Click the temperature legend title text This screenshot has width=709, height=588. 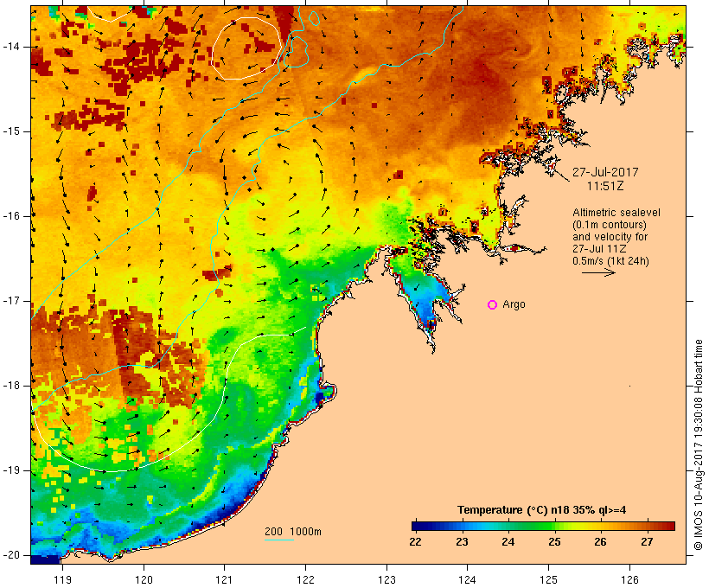pyautogui.click(x=542, y=510)
